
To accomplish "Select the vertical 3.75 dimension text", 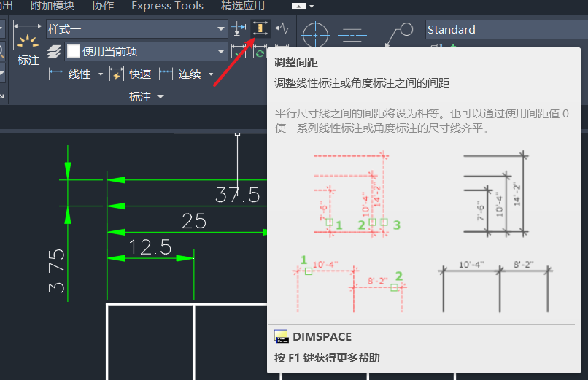I will [x=56, y=271].
